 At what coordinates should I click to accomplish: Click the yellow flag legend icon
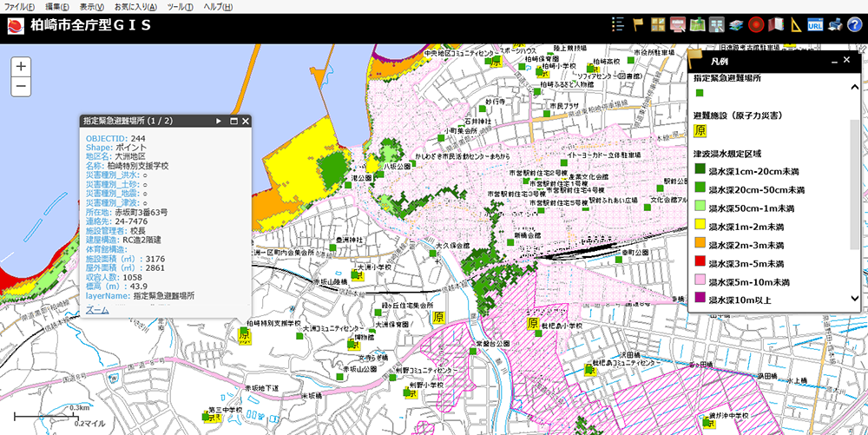[638, 24]
